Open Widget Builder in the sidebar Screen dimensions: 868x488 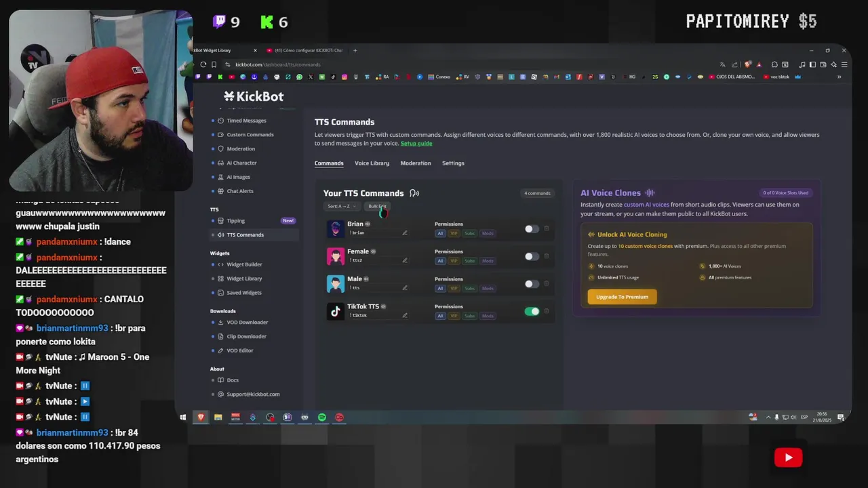(244, 264)
